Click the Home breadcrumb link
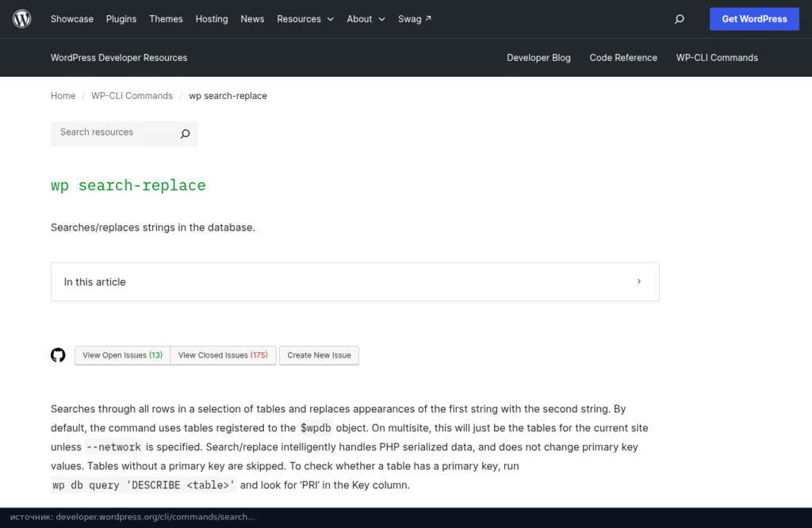The height and width of the screenshot is (528, 812). point(63,96)
